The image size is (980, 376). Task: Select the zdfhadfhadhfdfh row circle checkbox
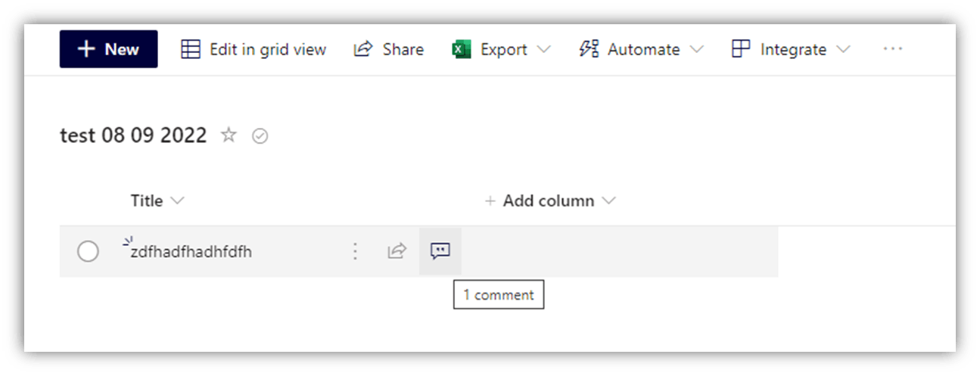(88, 251)
